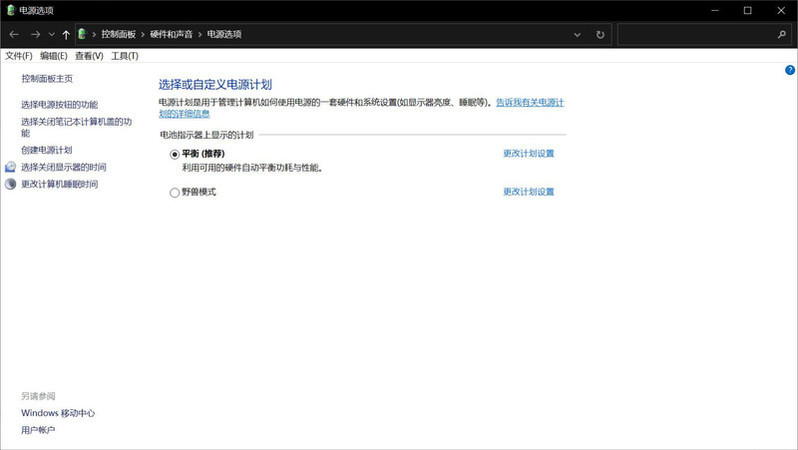
Task: Expand the address bar history dropdown
Action: point(577,34)
